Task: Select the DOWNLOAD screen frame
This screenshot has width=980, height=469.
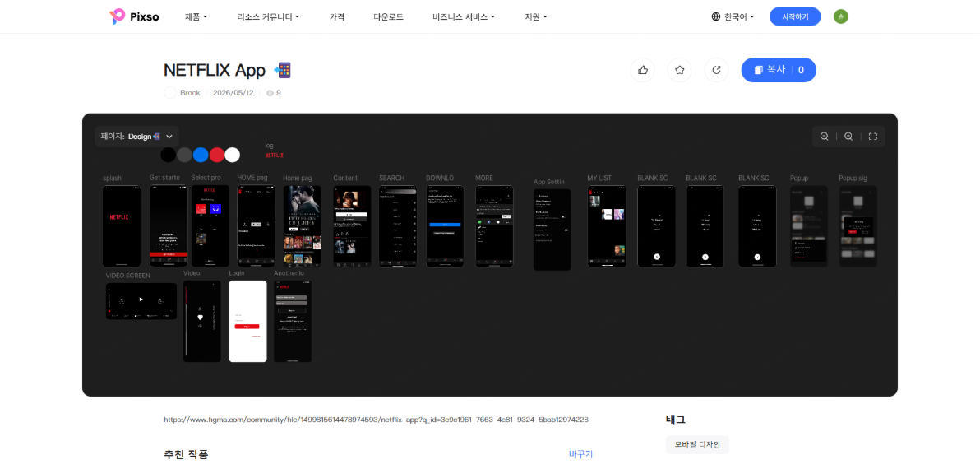Action: (x=445, y=226)
